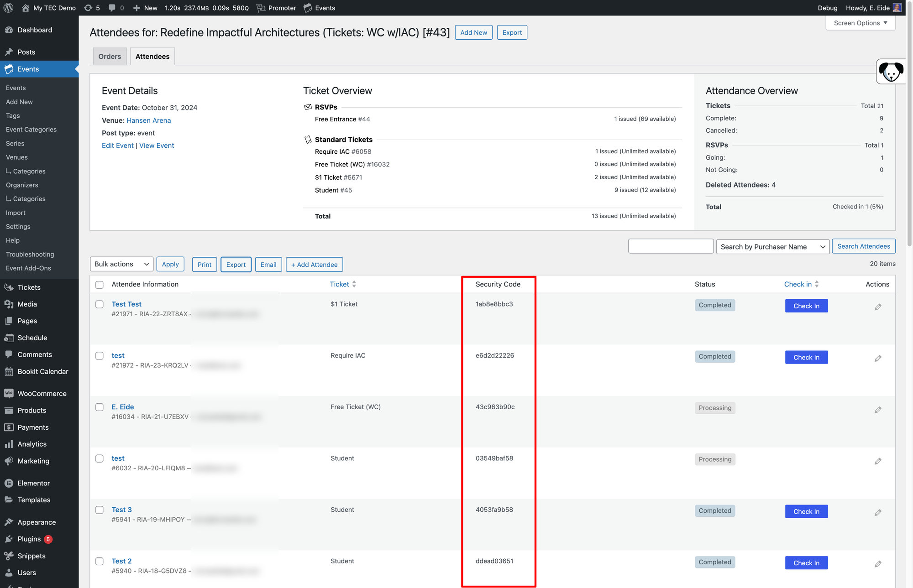The height and width of the screenshot is (588, 913).
Task: Click the edit pencil for Test 3 row
Action: point(878,513)
